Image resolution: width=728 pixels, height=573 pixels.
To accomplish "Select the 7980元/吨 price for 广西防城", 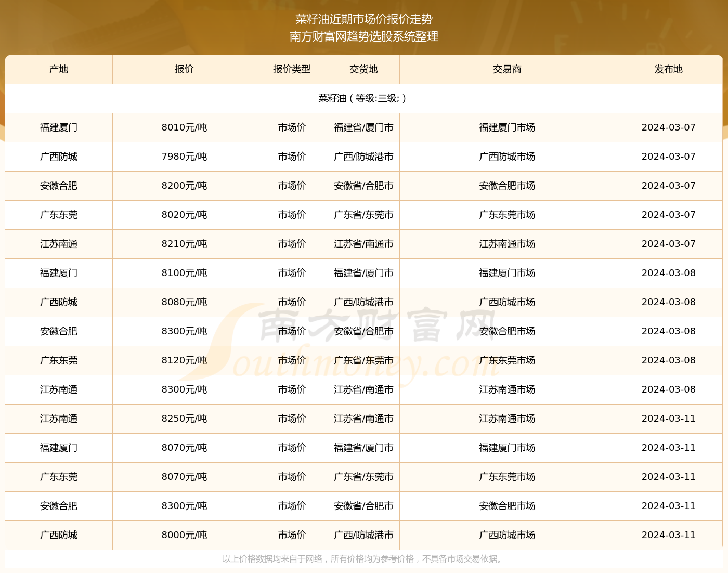I will click(184, 157).
